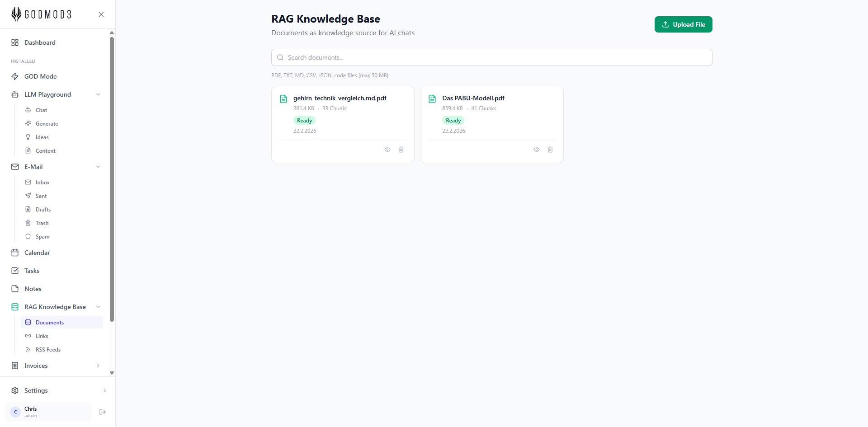Click the Upload File button
The width and height of the screenshot is (868, 427).
click(x=683, y=24)
